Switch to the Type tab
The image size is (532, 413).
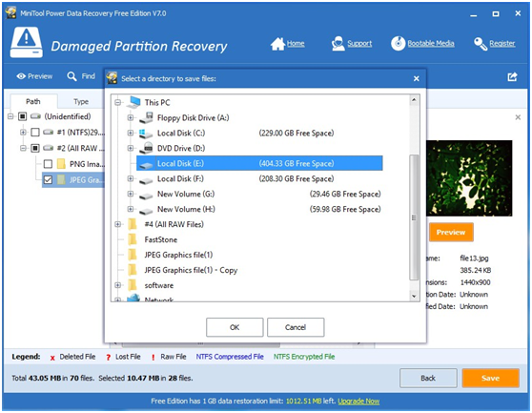tap(81, 101)
